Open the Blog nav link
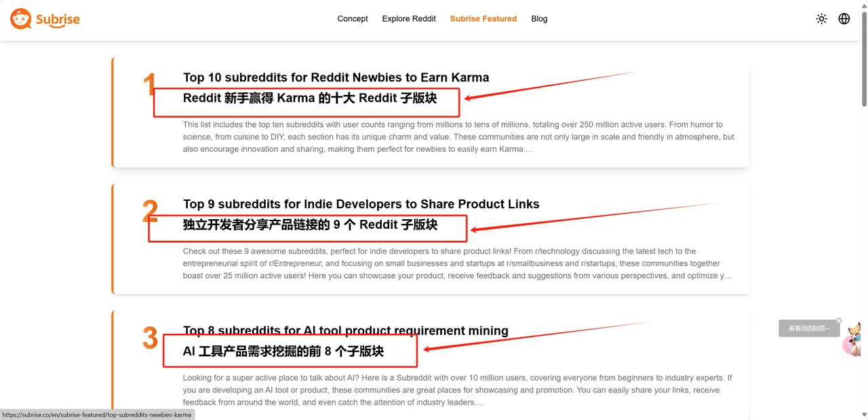This screenshot has height=420, width=868. 539,19
